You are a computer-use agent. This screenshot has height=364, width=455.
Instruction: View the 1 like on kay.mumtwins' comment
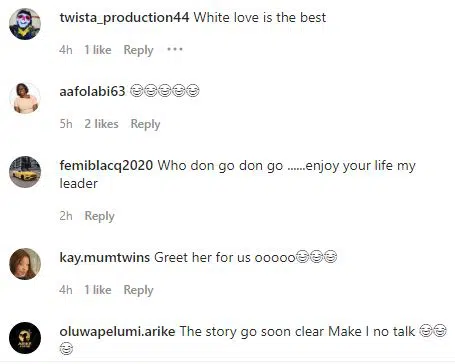[x=98, y=290]
